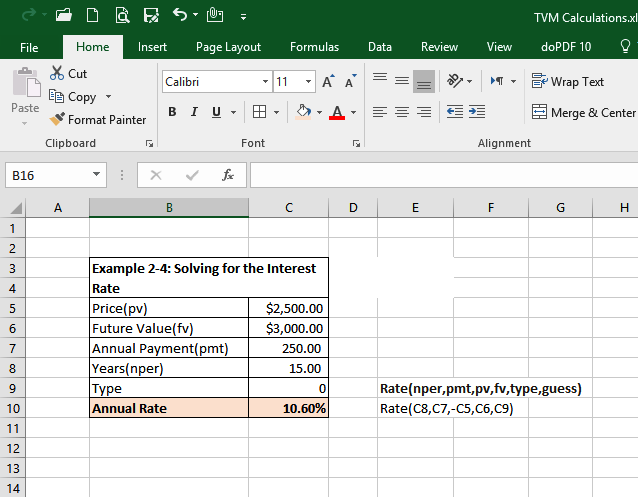The image size is (638, 497).
Task: Select the Rate(C8,C7,-C5,C6,C9) cell
Action: [x=446, y=408]
